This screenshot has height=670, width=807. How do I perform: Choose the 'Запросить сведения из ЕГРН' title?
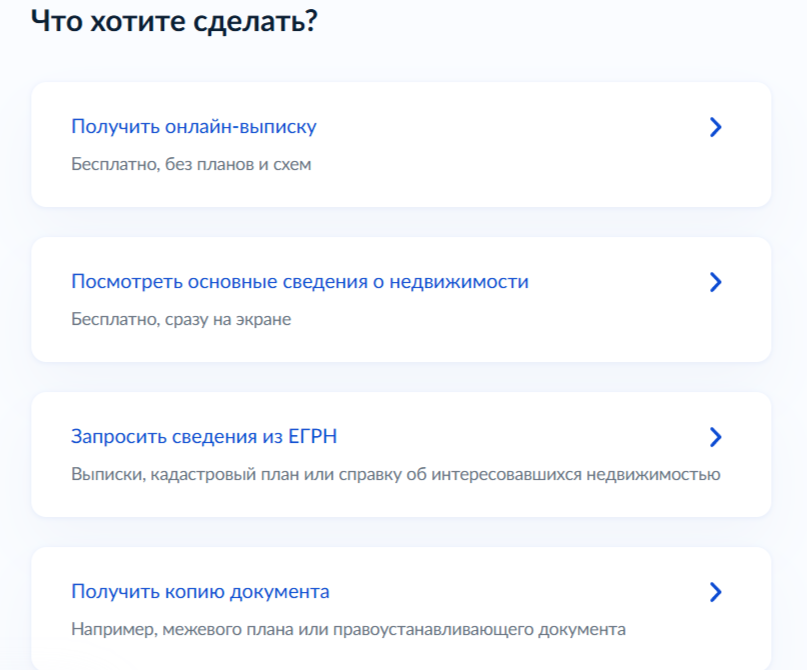click(x=210, y=437)
